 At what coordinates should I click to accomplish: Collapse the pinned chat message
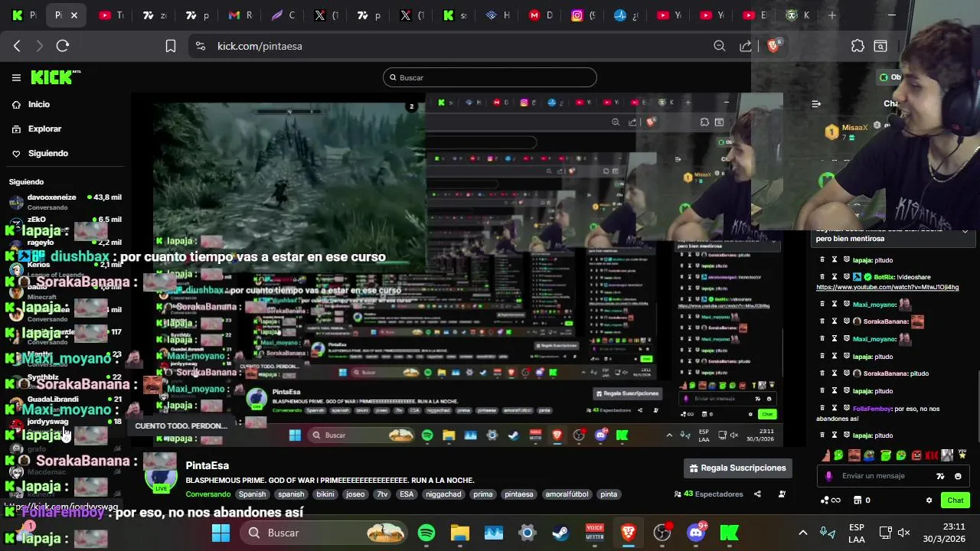pyautogui.click(x=965, y=231)
